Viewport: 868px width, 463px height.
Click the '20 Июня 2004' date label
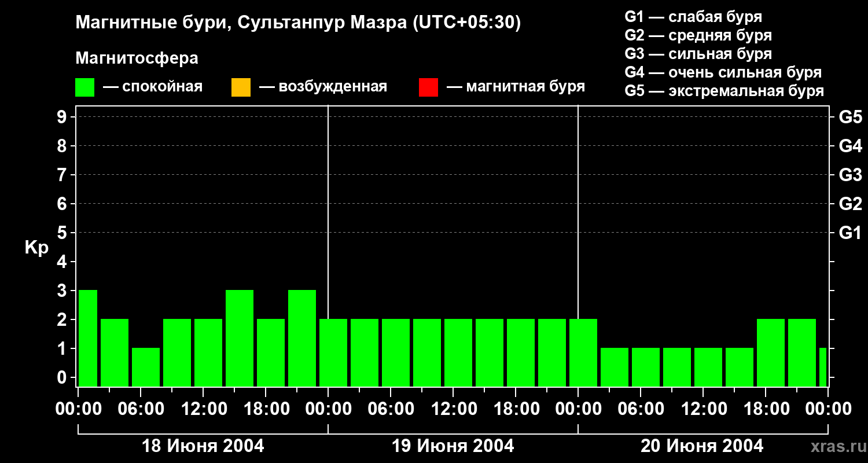pyautogui.click(x=703, y=446)
